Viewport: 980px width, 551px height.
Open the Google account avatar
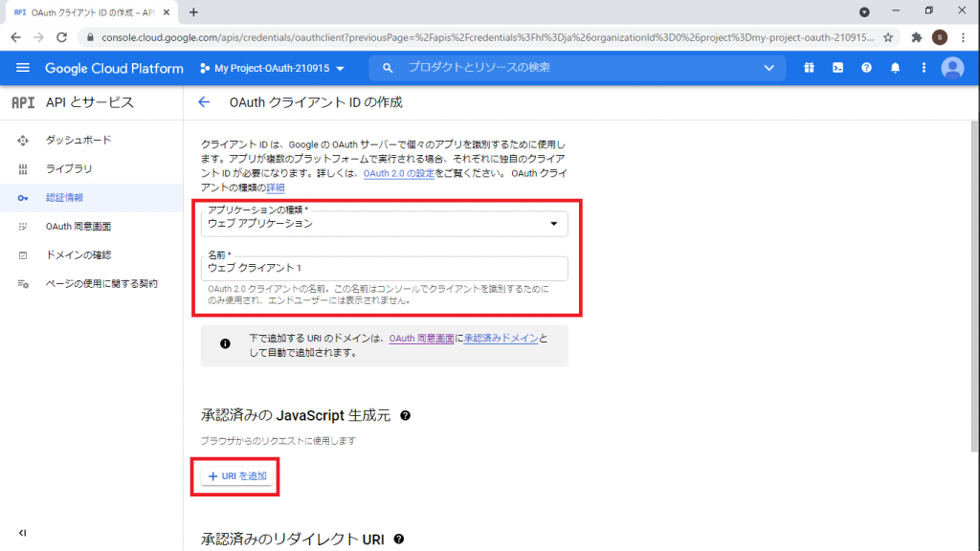point(953,68)
